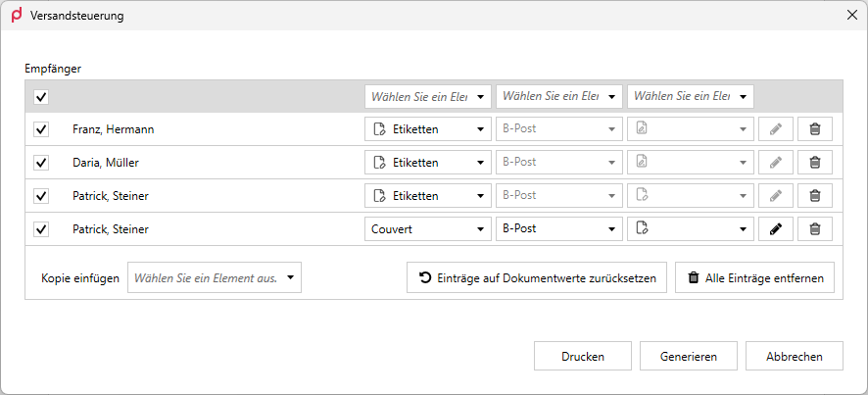
Task: Click the B-Post dropdown in Franz, Hermann row
Action: 559,129
